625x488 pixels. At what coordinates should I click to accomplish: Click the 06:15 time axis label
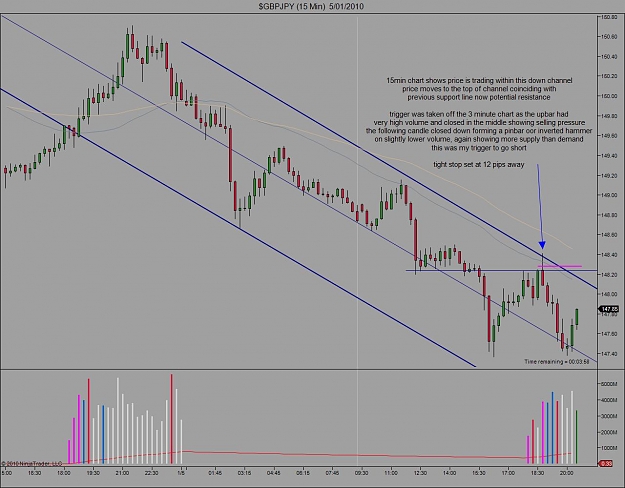pyautogui.click(x=303, y=473)
